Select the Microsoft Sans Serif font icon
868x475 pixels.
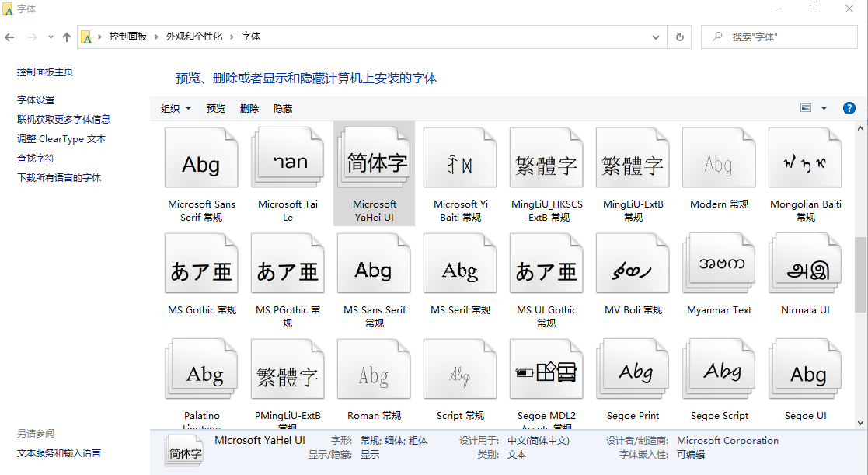[x=201, y=157]
